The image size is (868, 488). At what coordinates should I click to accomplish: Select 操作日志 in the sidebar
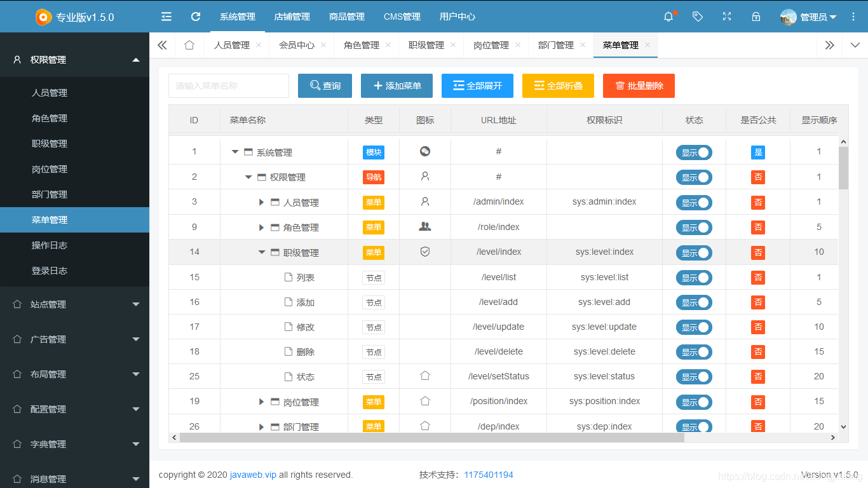click(x=74, y=245)
